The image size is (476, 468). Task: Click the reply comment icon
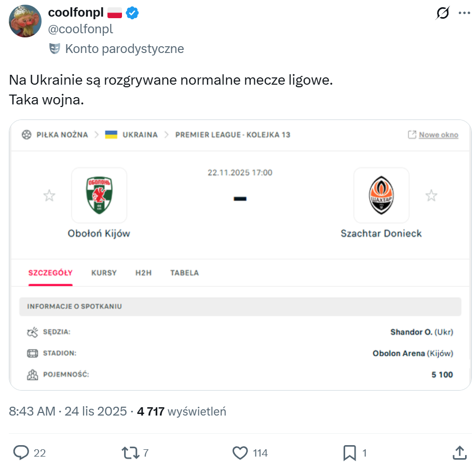[x=21, y=453]
